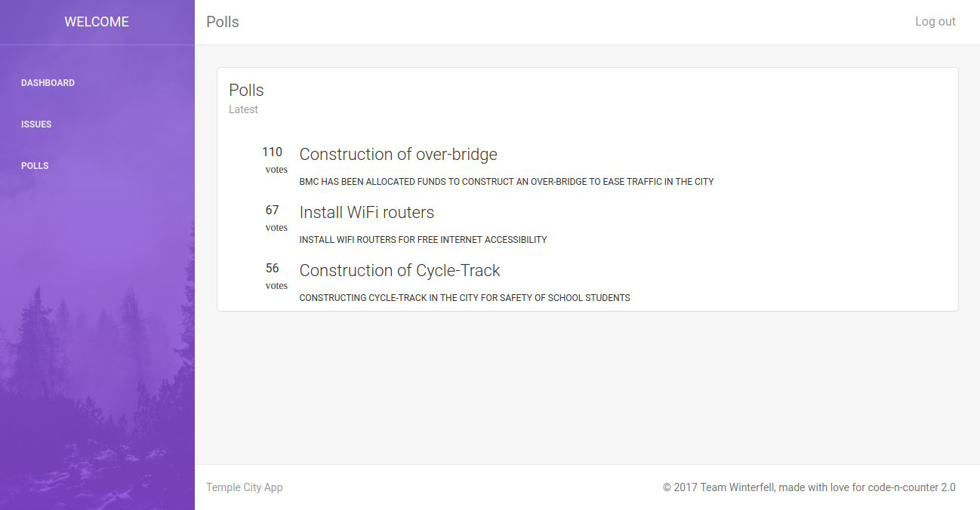Screen dimensions: 980x510
Task: Select Polls in the left sidebar
Action: [x=35, y=166]
